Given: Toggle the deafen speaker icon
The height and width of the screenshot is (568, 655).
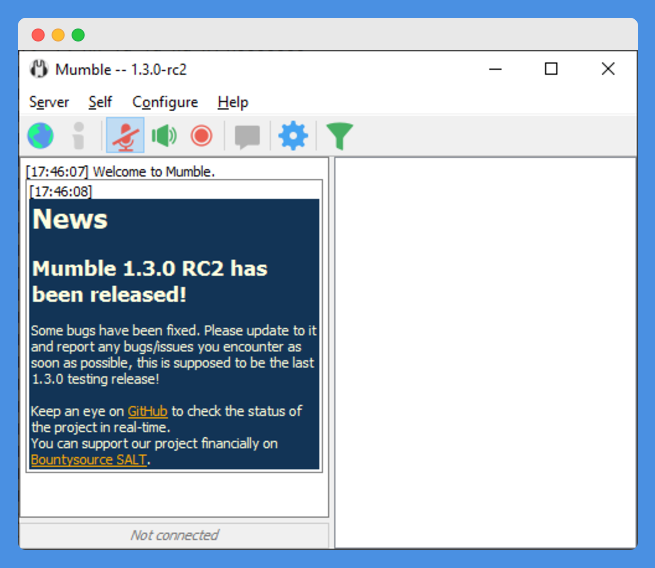Looking at the screenshot, I should point(164,135).
